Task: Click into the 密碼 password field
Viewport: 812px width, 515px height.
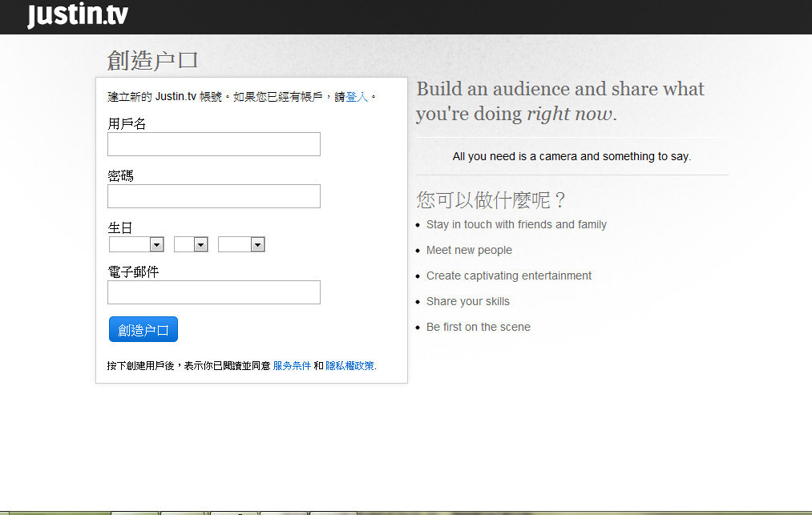Action: point(213,196)
